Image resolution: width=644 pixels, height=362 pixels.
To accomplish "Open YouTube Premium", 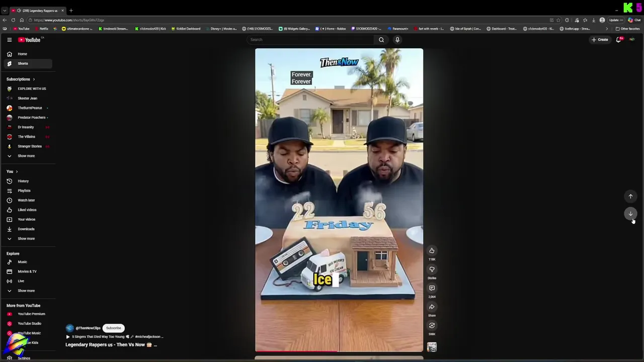I will pyautogui.click(x=28, y=314).
